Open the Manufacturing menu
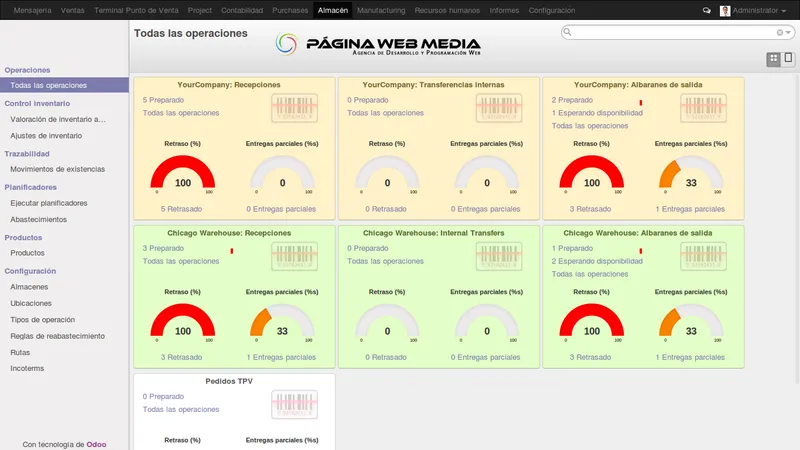Screen dimensions: 800x450 click(x=381, y=10)
